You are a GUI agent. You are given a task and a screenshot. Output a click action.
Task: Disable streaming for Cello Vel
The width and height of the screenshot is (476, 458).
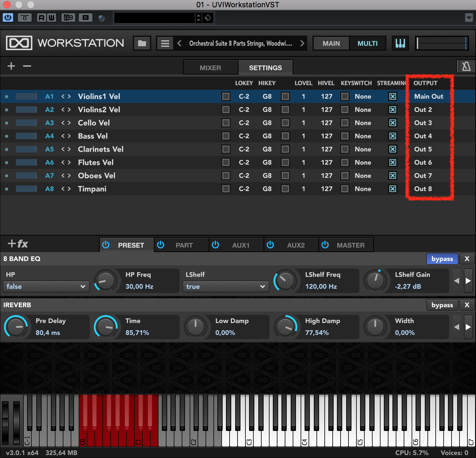click(x=393, y=123)
